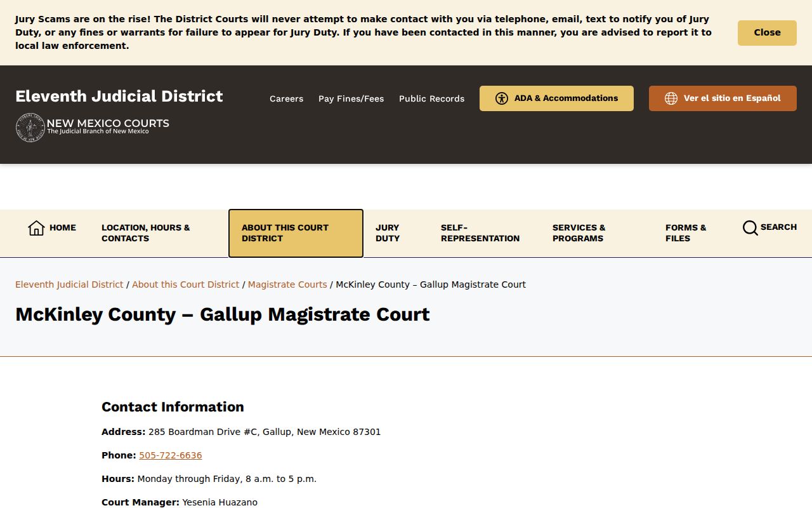812x508 pixels.
Task: Click the address 285 Boardman Drive text
Action: point(241,432)
